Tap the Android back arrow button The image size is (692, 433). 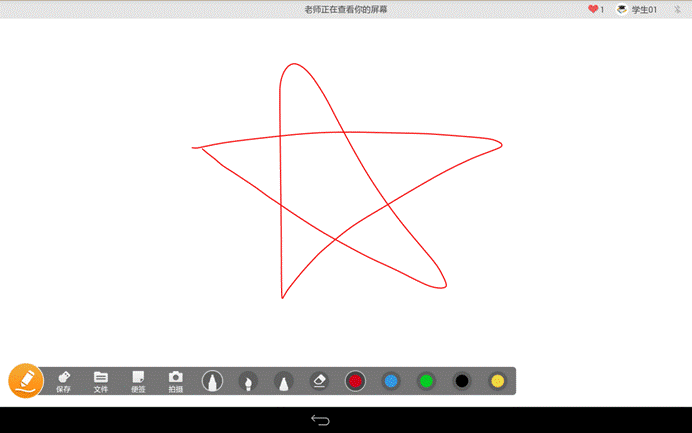pos(320,420)
